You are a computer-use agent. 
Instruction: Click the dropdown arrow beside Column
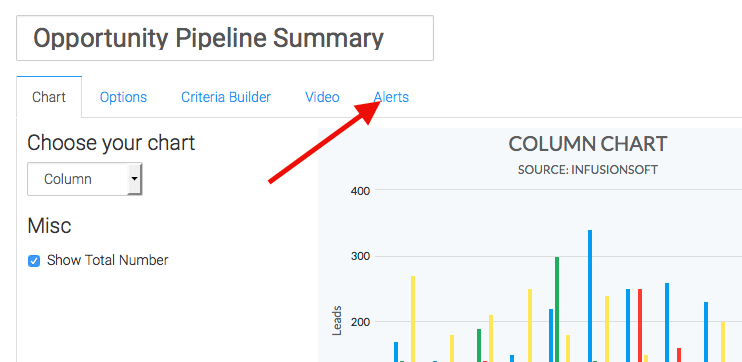135,179
